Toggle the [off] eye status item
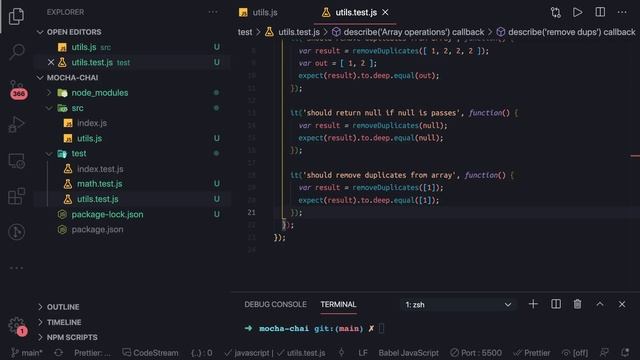Image resolution: width=640 pixels, height=360 pixels. coord(575,353)
